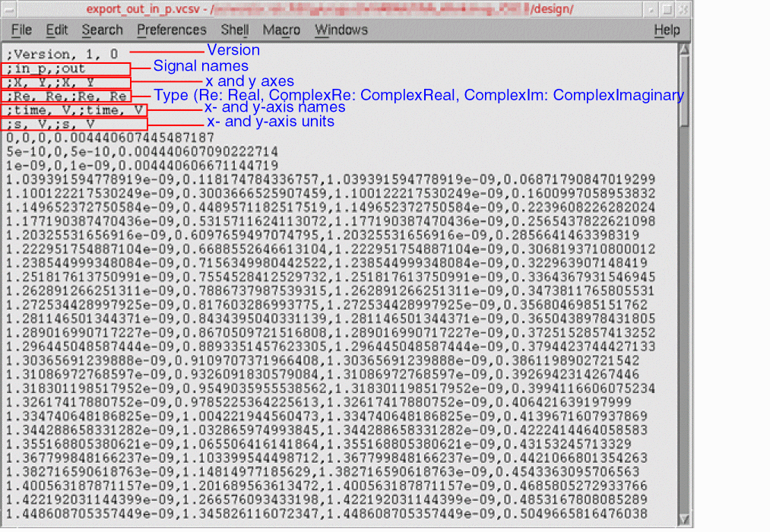Click the ';X, Y,;X, Y' axes line
This screenshot has width=770, height=532.
point(50,83)
